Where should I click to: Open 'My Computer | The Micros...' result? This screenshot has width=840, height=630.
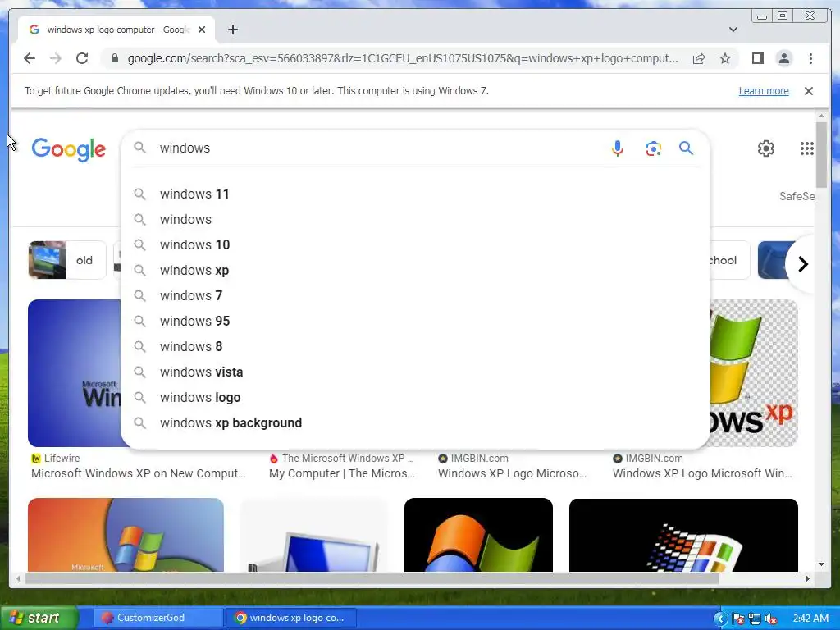(x=342, y=473)
